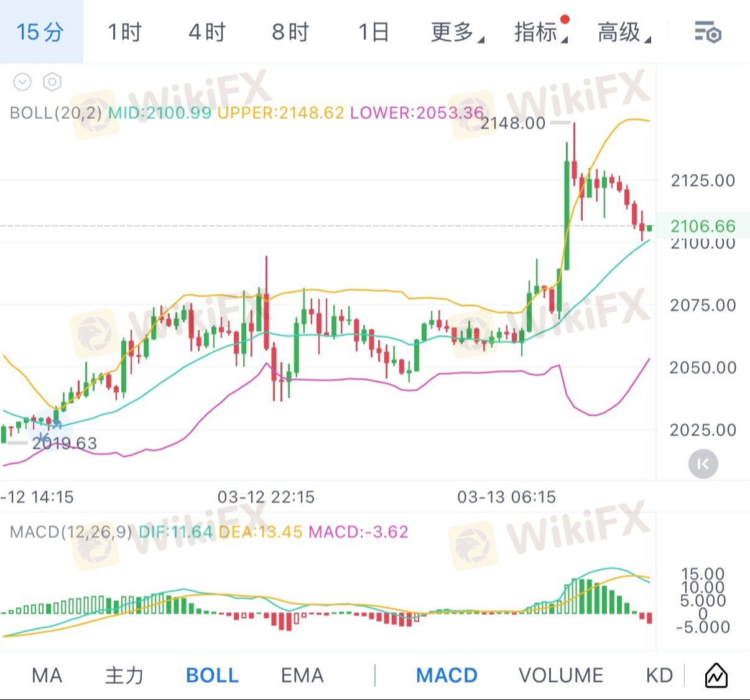Choose the 8时 chart interval
The image size is (750, 700).
[x=290, y=32]
